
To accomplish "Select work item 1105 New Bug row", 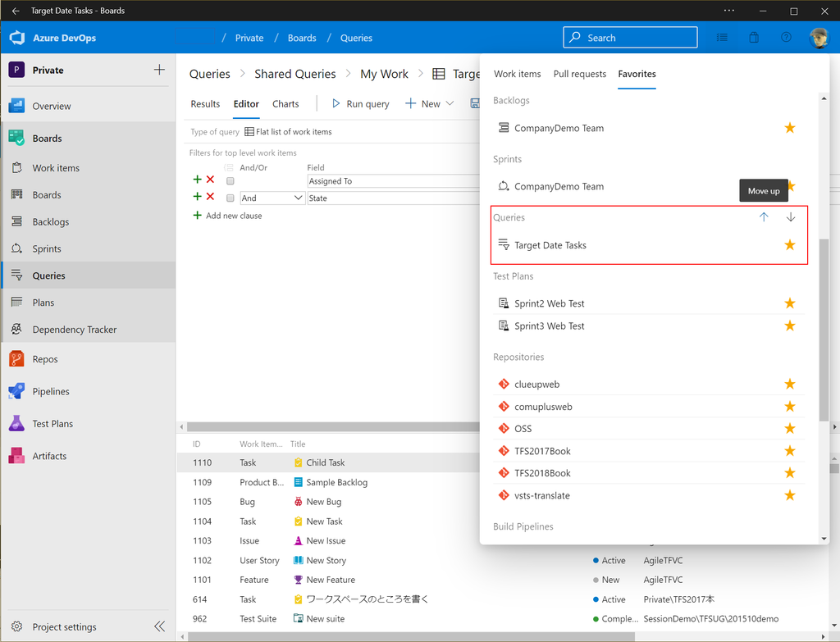I will pyautogui.click(x=328, y=502).
